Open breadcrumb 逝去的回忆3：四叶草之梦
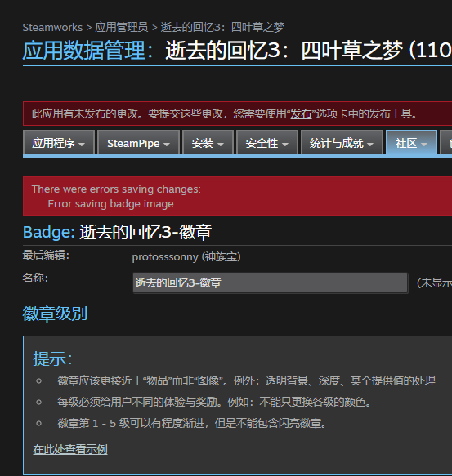 coord(222,27)
